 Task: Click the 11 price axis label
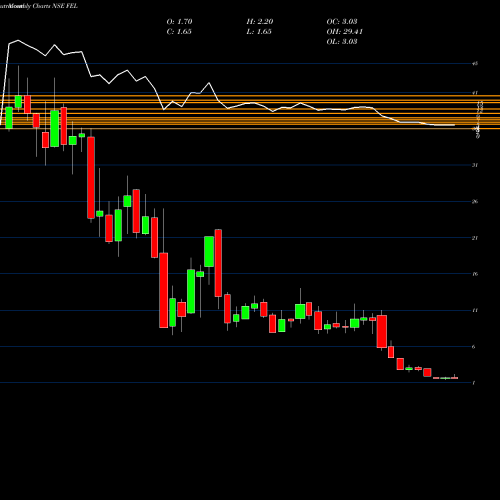tap(475, 310)
